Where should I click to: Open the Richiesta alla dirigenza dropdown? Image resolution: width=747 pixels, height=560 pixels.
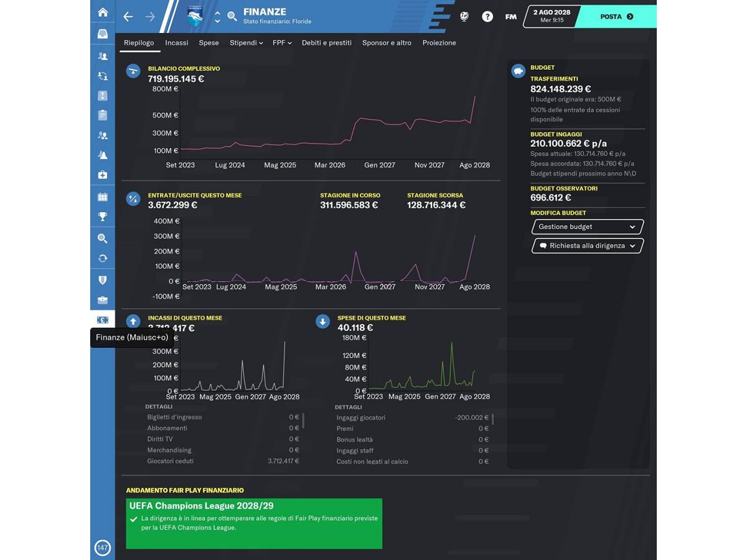pos(587,246)
